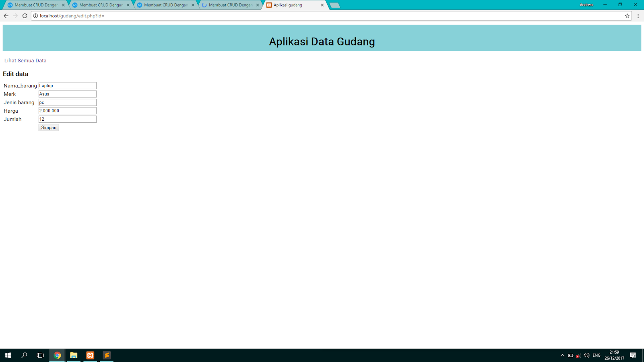The width and height of the screenshot is (644, 362).
Task: Open the Start menu
Action: coord(8,355)
